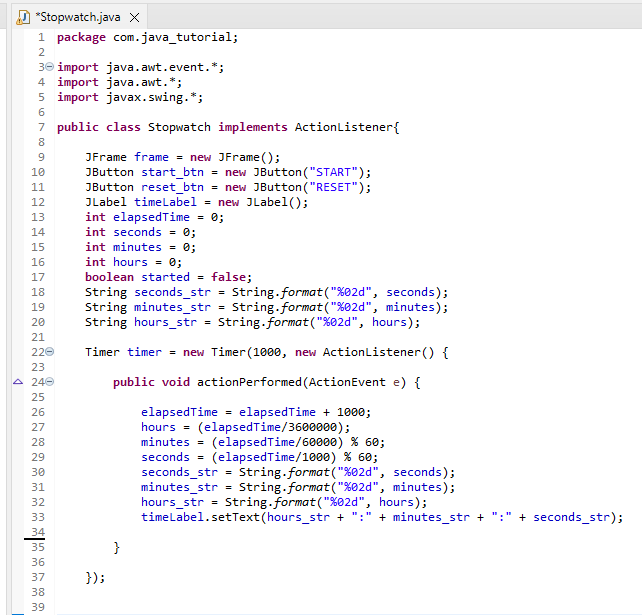Click line number 1 in gutter
This screenshot has width=642, height=615.
click(41, 37)
